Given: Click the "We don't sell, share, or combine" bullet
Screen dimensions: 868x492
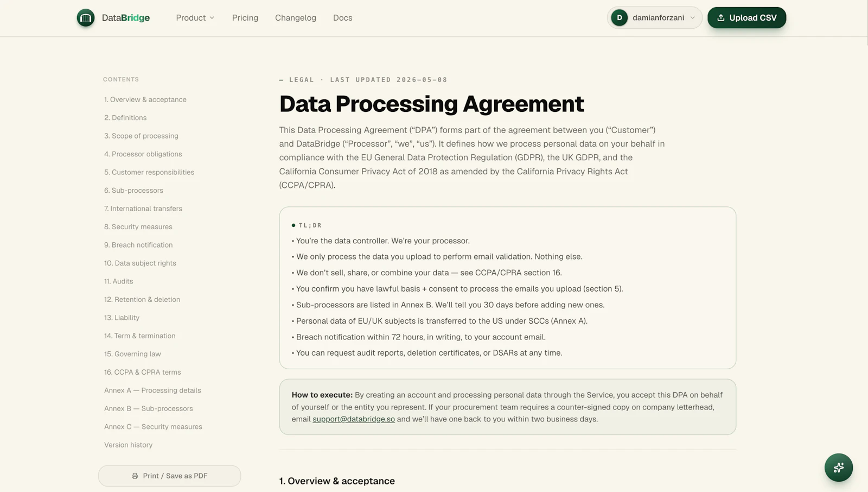Looking at the screenshot, I should (427, 273).
